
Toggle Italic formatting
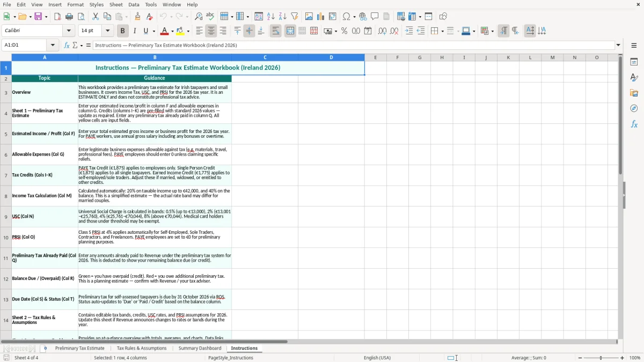click(x=134, y=31)
